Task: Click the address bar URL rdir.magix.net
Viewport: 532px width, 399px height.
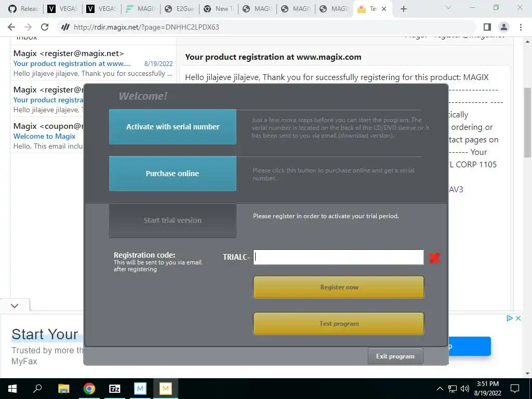Action: [x=146, y=27]
